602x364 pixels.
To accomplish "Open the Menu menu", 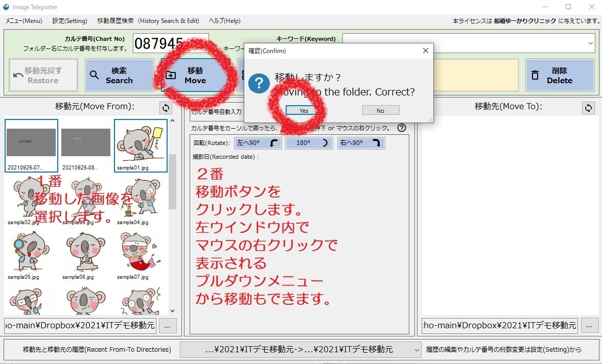I will pos(24,21).
